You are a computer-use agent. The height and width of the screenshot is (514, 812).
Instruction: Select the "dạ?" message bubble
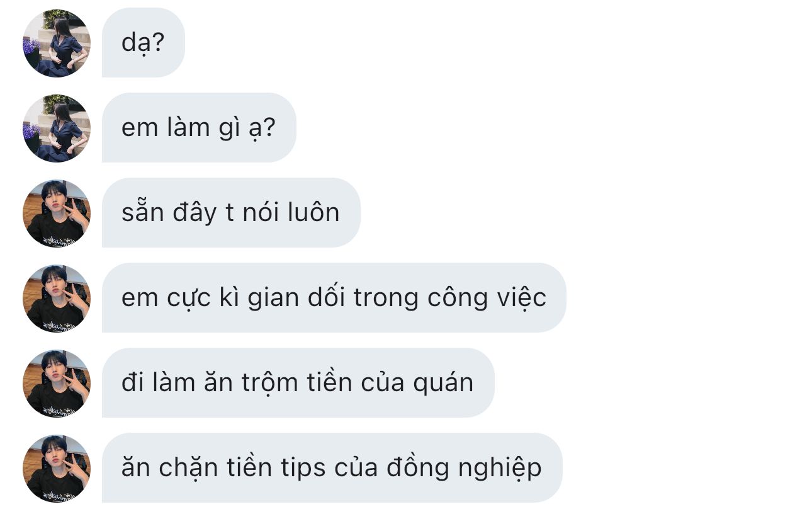(144, 43)
